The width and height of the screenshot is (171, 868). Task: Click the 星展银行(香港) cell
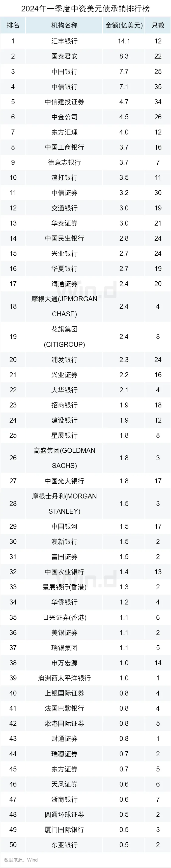coord(64,587)
